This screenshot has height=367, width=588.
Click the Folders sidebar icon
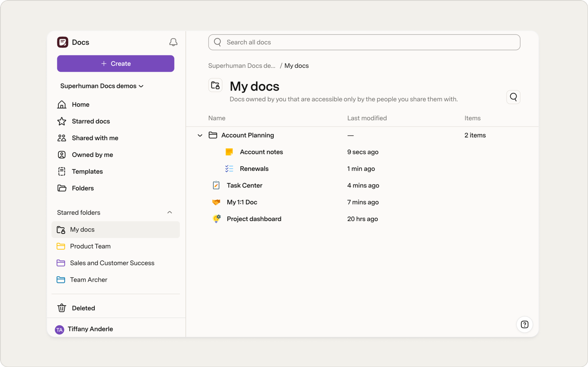62,188
